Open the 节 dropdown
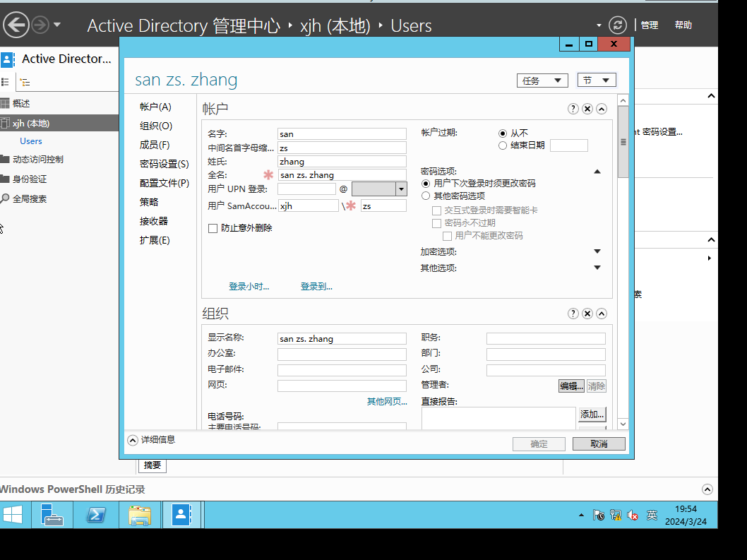Image resolution: width=747 pixels, height=560 pixels. (597, 80)
